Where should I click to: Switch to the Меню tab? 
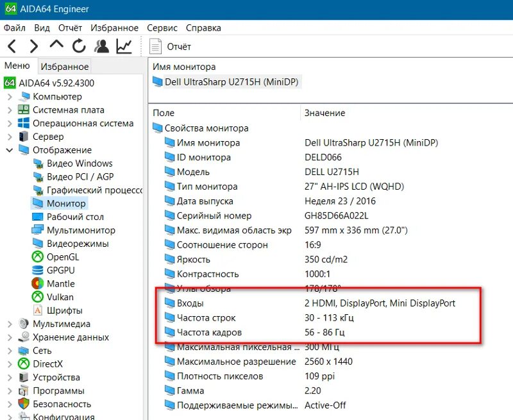17,66
